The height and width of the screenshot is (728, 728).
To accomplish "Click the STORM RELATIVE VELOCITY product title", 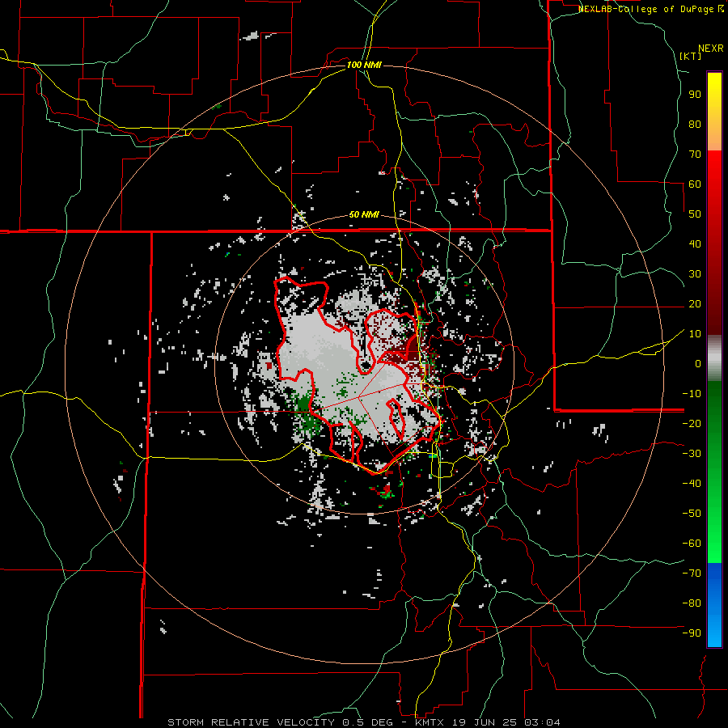I will (251, 722).
